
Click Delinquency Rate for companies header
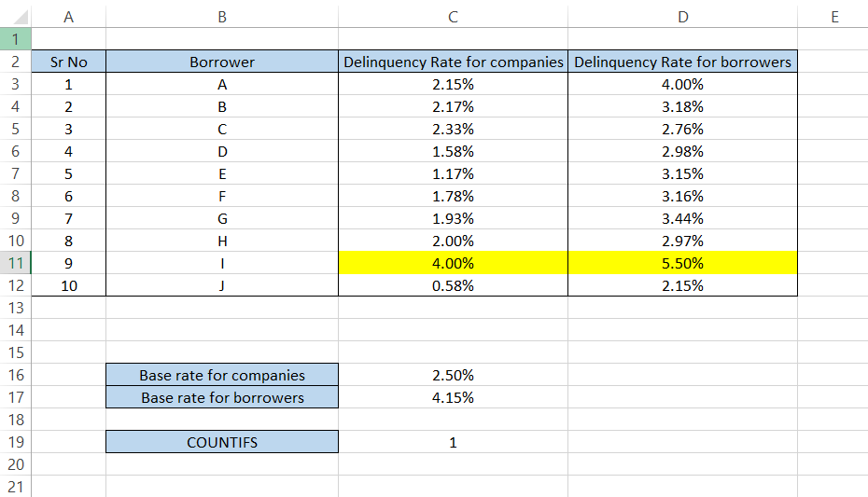pyautogui.click(x=454, y=62)
